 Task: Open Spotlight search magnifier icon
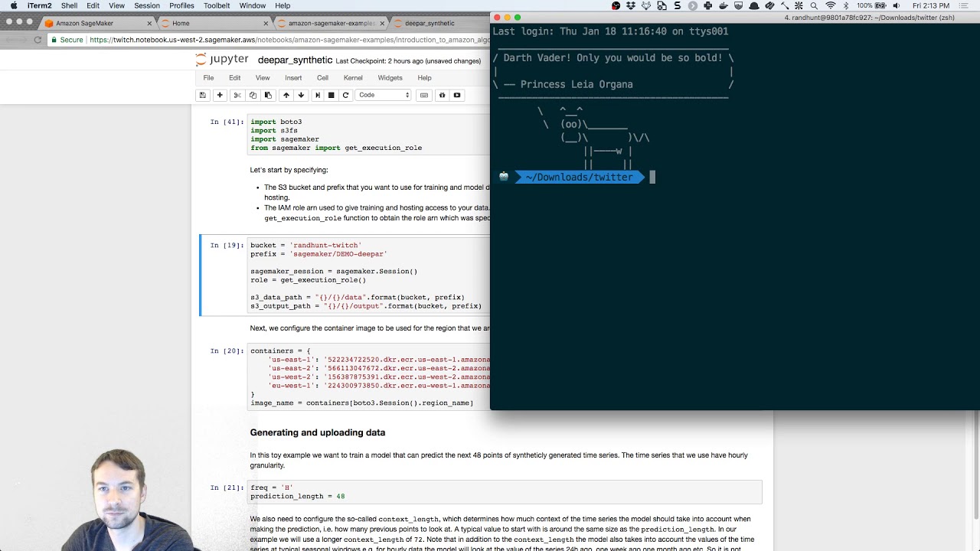click(814, 5)
